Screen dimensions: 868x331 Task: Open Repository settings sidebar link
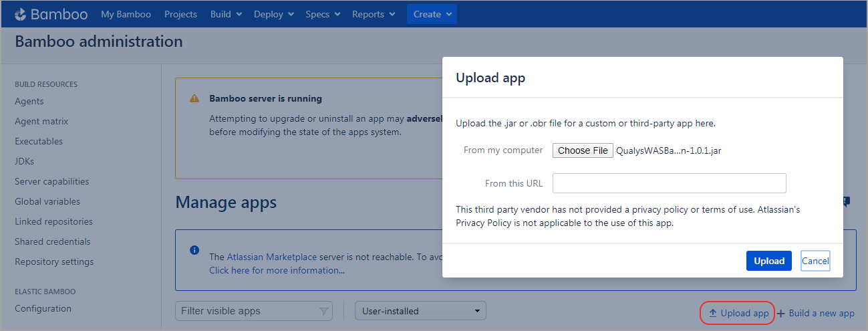pyautogui.click(x=54, y=261)
